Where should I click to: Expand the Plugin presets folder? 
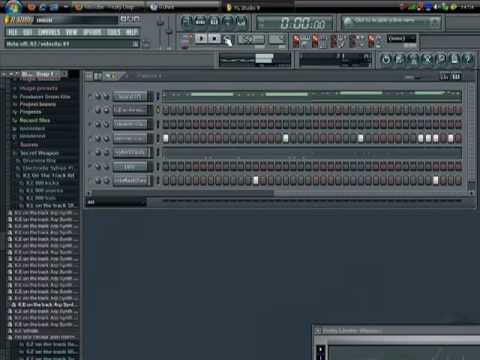pyautogui.click(x=38, y=88)
